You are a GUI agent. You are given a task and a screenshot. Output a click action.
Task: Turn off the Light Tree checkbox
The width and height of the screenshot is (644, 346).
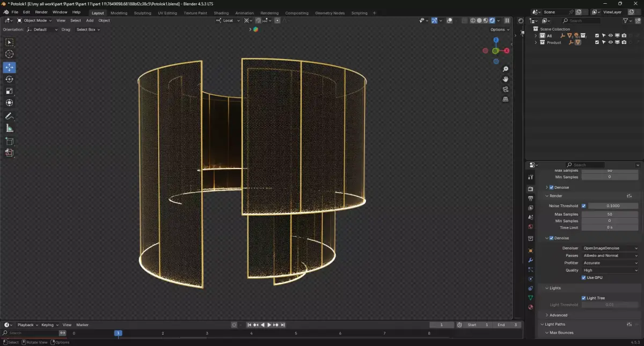pos(584,298)
